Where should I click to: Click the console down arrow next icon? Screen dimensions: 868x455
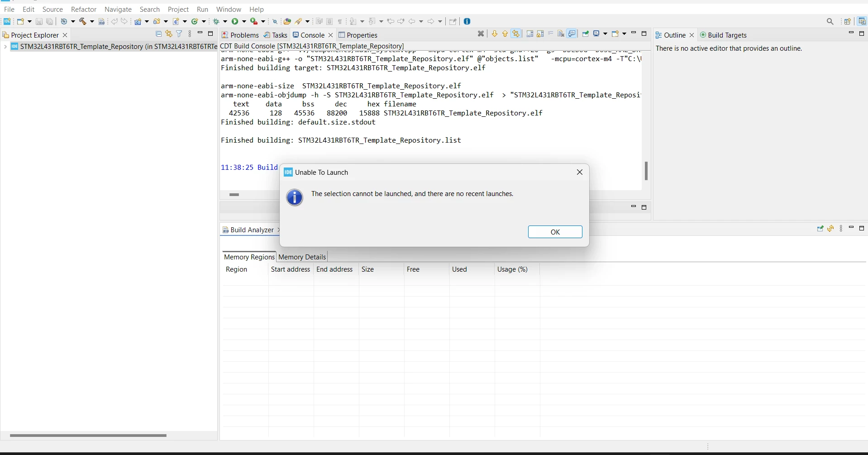pos(495,34)
